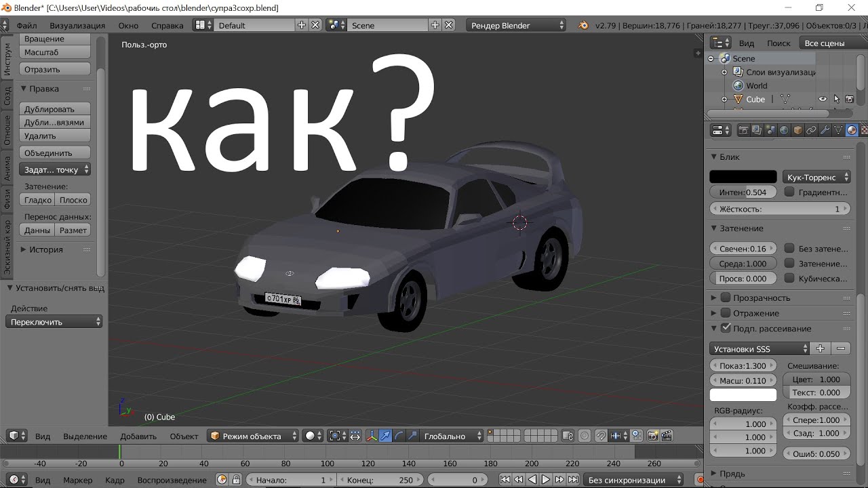Enable the Без затене... checkbox
The image size is (868, 488).
click(x=789, y=248)
